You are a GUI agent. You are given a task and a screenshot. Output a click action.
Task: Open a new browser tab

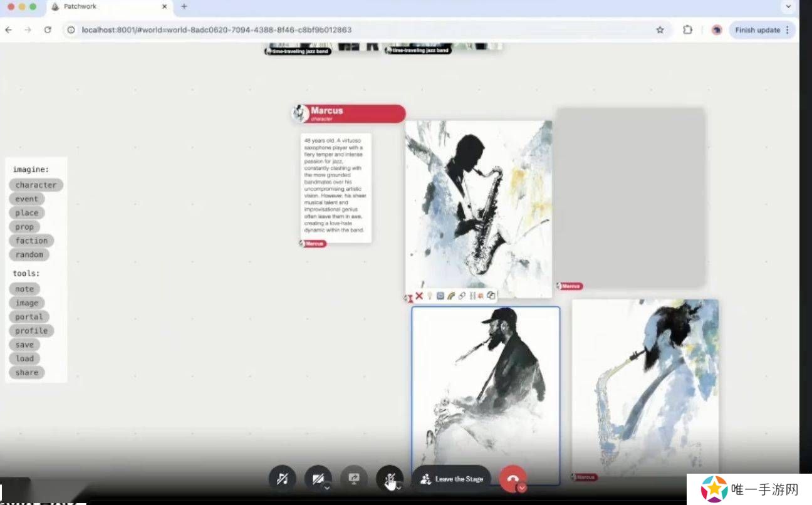tap(184, 6)
